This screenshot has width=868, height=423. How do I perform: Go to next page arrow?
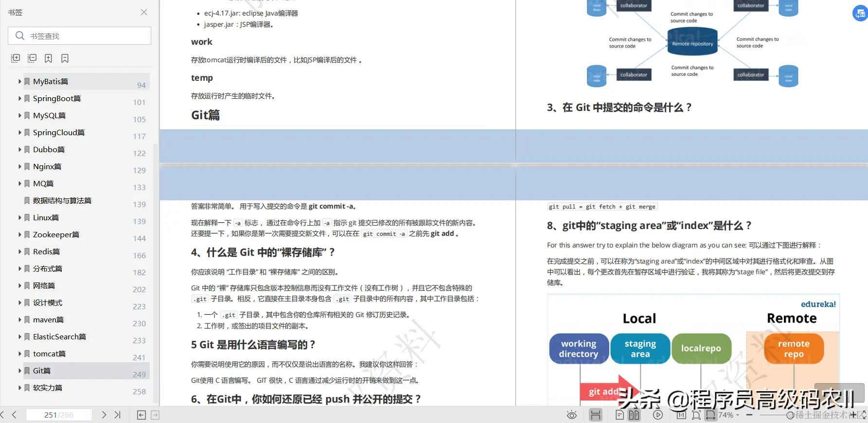(104, 415)
